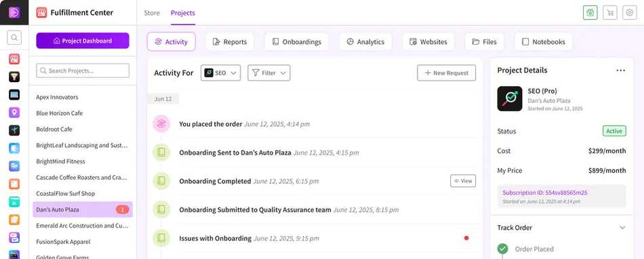Open the Files tab
The width and height of the screenshot is (644, 259).
(x=484, y=42)
